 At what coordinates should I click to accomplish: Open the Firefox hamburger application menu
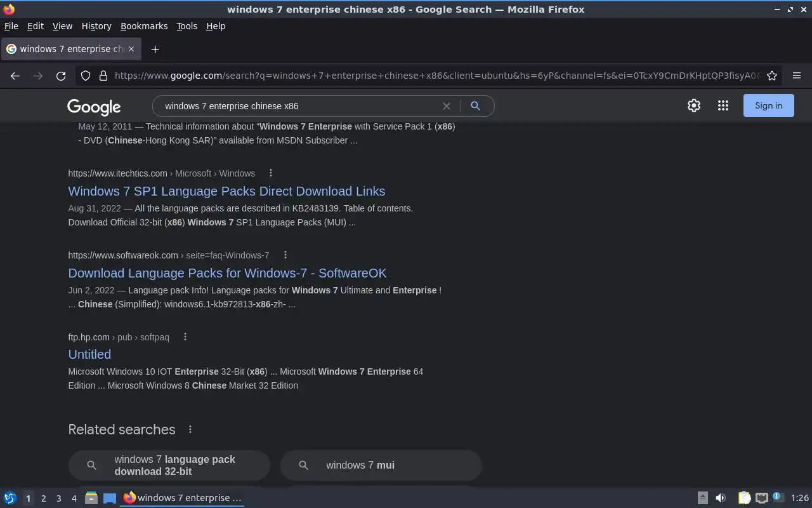point(797,76)
